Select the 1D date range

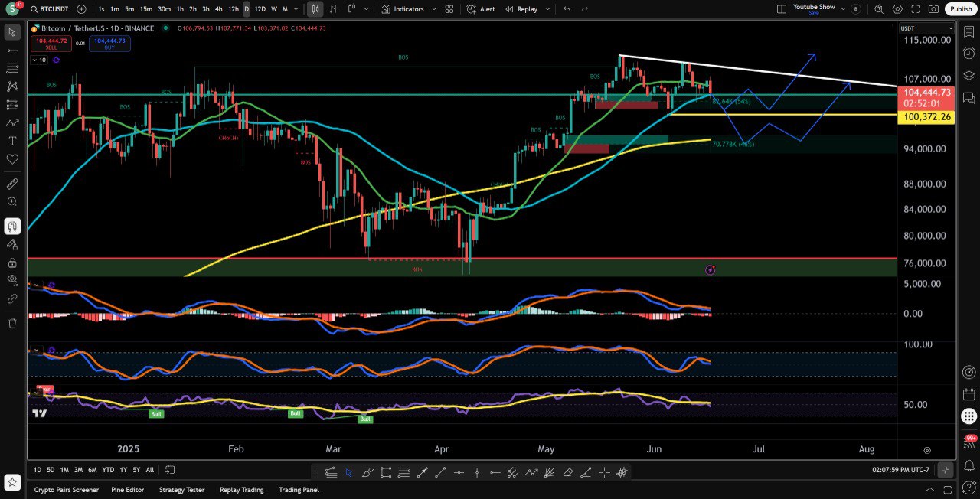pyautogui.click(x=38, y=470)
